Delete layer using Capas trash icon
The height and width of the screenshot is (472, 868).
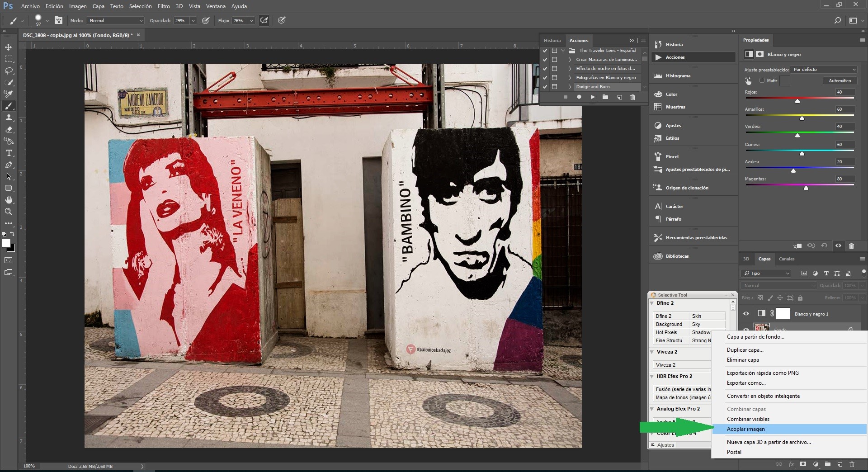(x=852, y=464)
